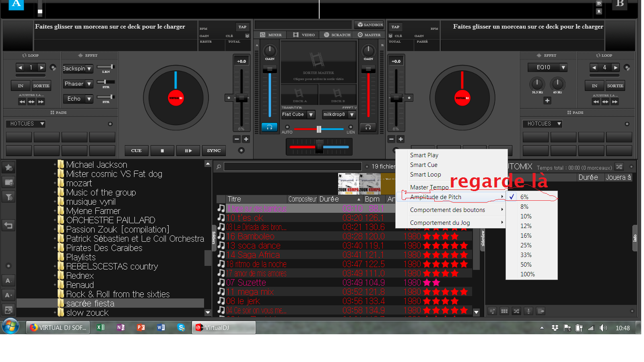Open Comportement des boutons submenu

(451, 210)
